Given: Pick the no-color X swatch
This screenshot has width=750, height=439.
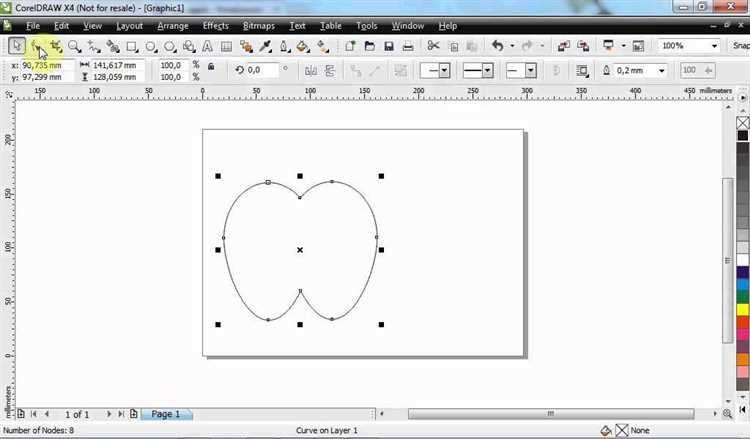Looking at the screenshot, I should coord(743,123).
